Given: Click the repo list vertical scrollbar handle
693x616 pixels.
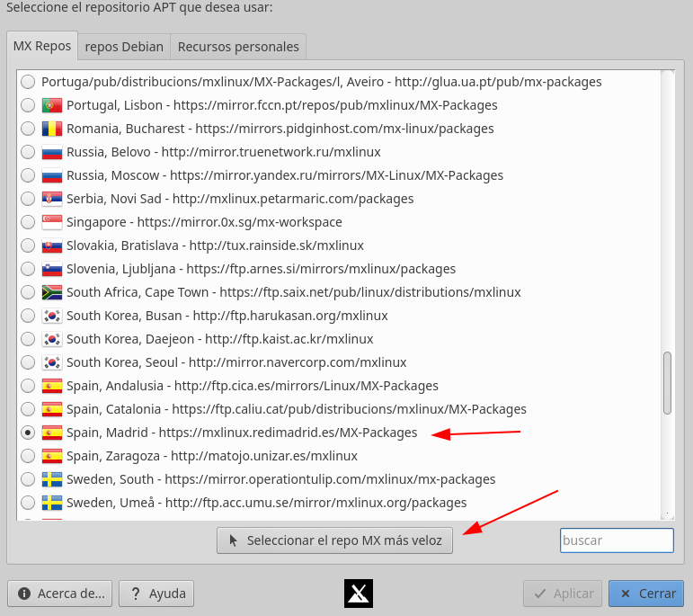Looking at the screenshot, I should click(x=667, y=383).
